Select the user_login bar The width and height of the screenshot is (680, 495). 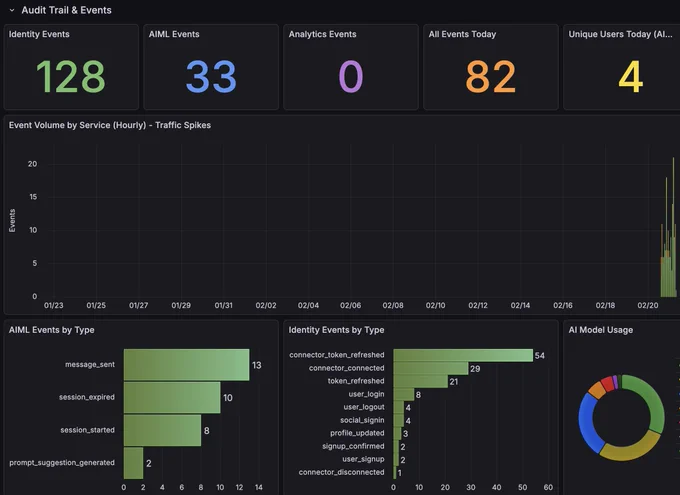404,394
